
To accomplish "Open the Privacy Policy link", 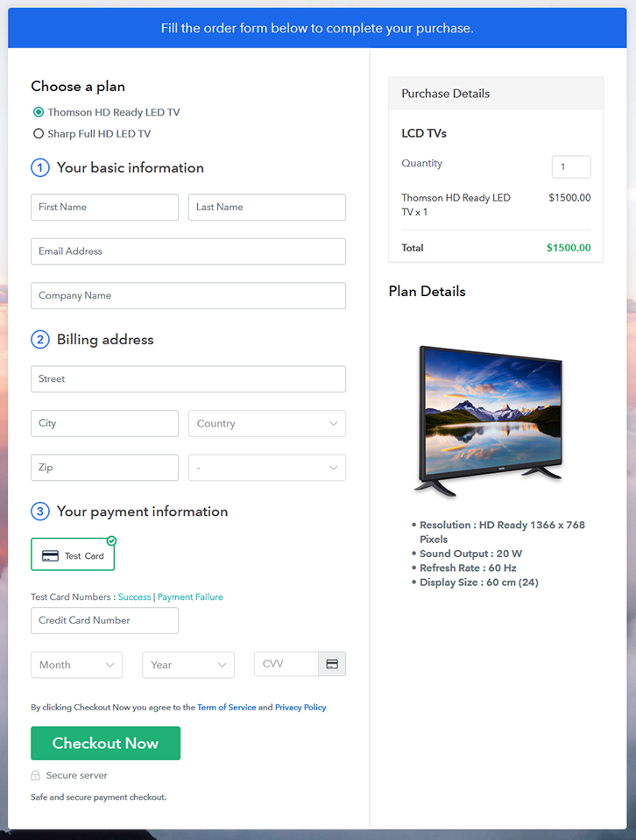I will (x=300, y=707).
